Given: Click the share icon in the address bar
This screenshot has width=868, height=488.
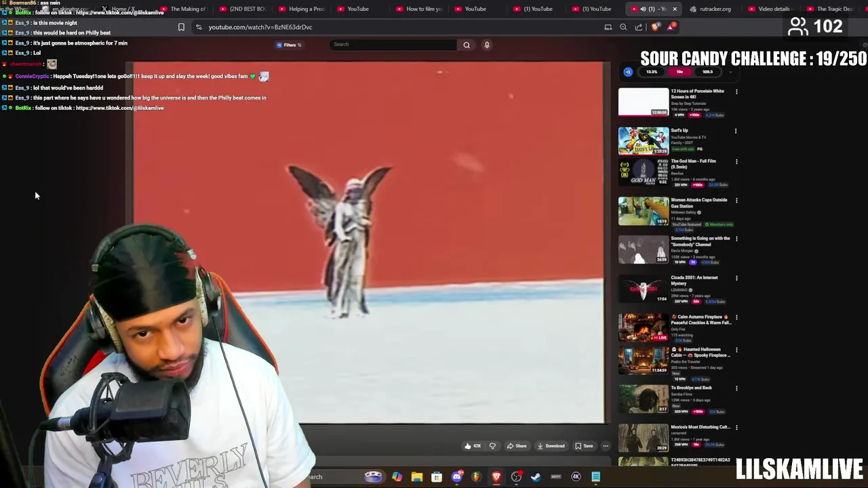Looking at the screenshot, I should coord(639,27).
